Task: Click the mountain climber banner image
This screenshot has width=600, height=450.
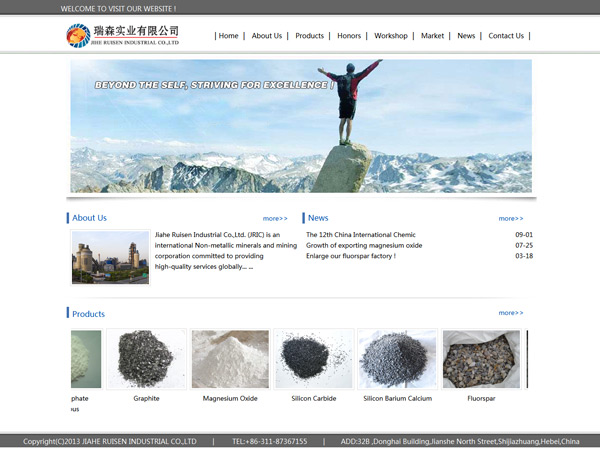Action: click(300, 125)
